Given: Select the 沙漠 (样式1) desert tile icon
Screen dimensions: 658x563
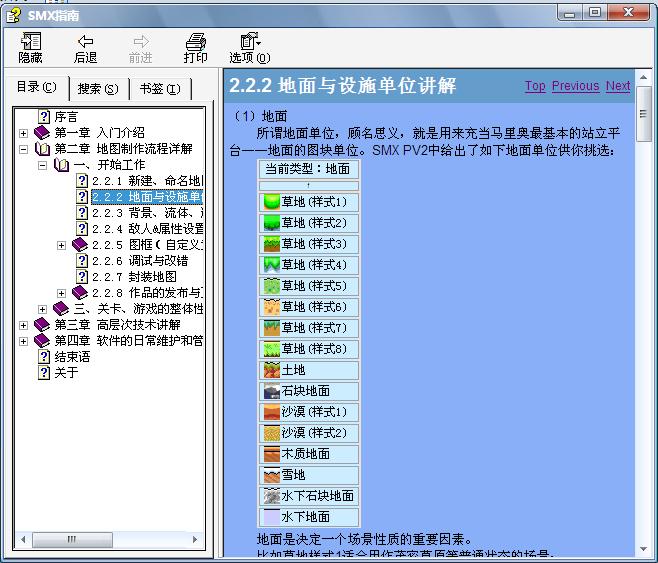Looking at the screenshot, I should coord(272,412).
